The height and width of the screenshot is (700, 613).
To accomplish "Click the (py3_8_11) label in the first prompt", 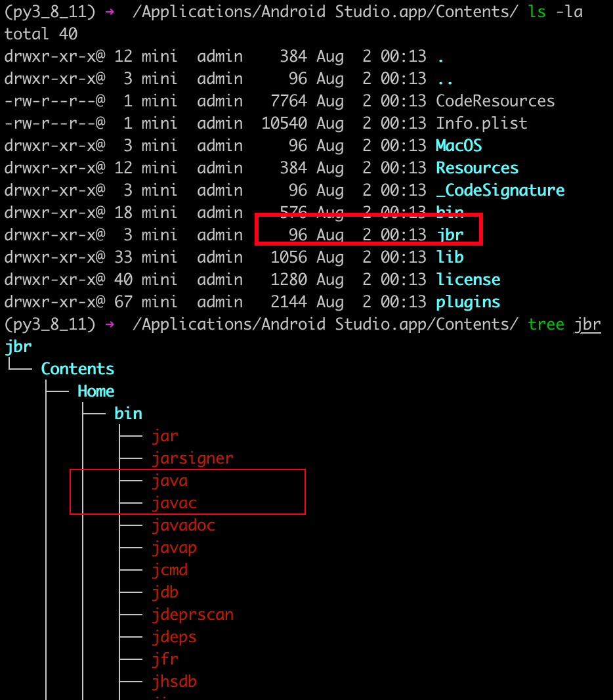I will point(50,12).
